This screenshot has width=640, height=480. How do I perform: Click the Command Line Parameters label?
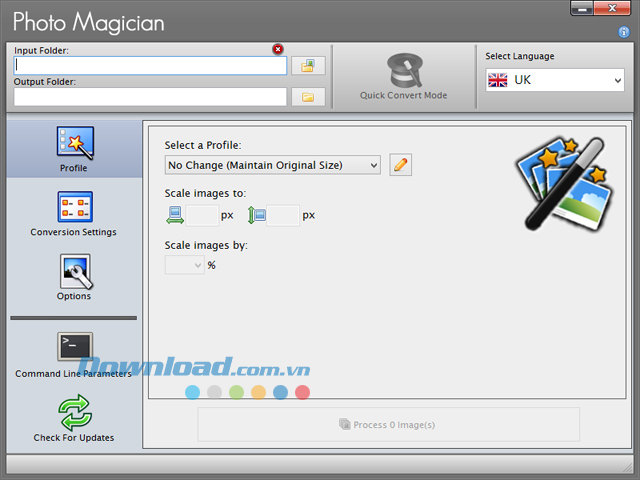73,373
